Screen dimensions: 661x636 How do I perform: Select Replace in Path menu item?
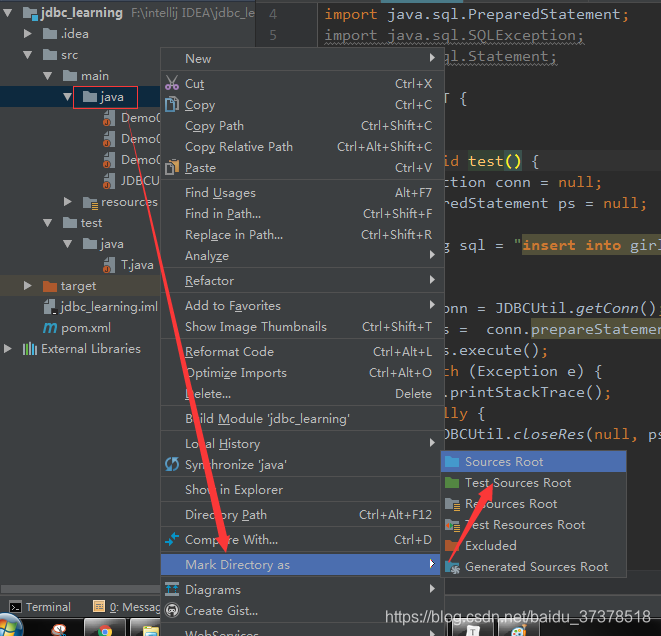(x=302, y=234)
